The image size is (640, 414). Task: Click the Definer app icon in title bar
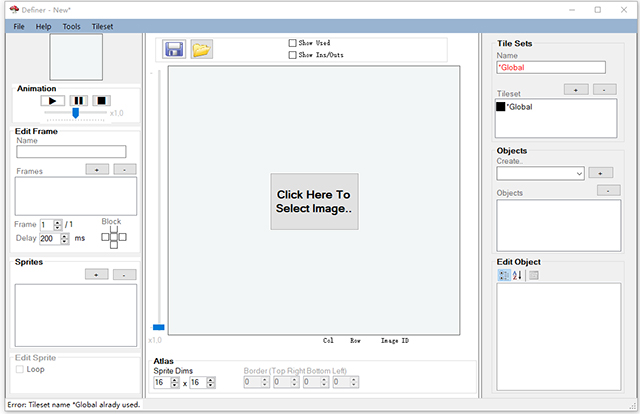pyautogui.click(x=14, y=9)
